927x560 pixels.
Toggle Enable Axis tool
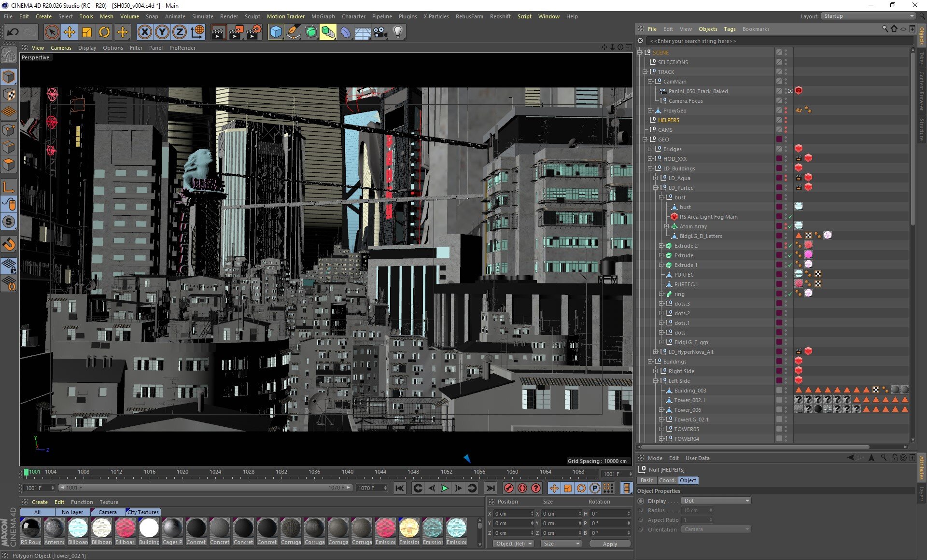click(9, 186)
